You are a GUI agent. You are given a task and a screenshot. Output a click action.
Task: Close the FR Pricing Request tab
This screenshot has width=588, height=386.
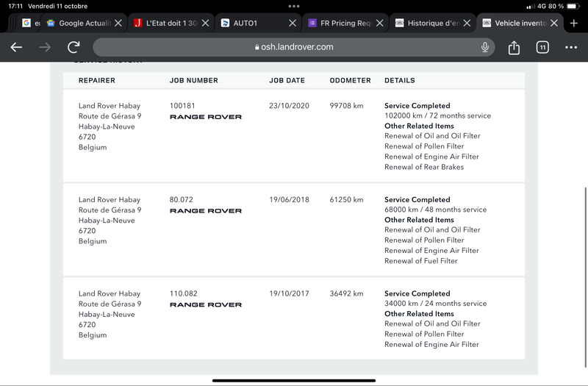coord(379,24)
